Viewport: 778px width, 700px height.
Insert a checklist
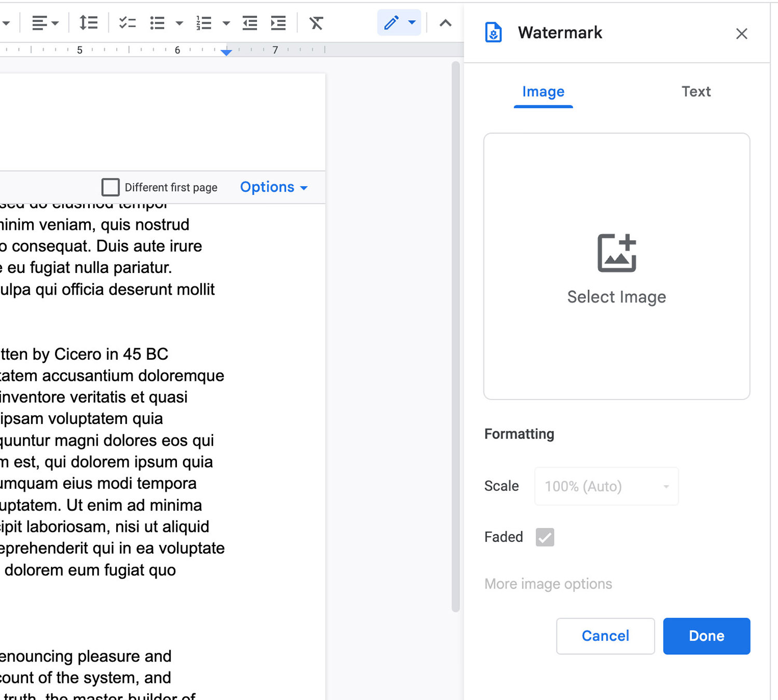point(127,23)
